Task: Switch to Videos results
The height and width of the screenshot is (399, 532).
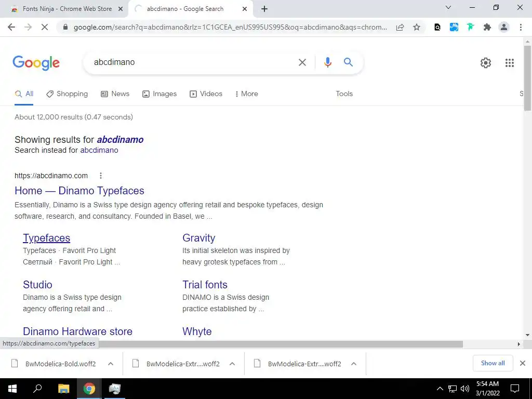Action: tap(206, 94)
